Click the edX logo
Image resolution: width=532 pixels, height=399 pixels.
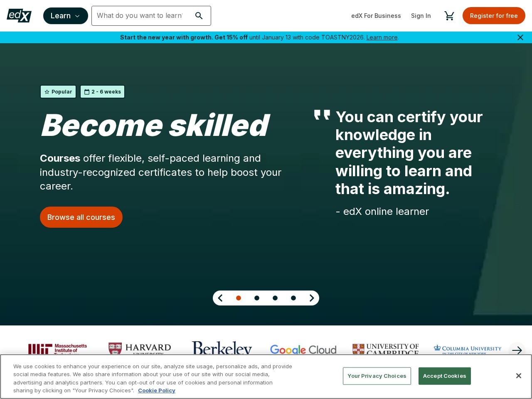pyautogui.click(x=19, y=16)
